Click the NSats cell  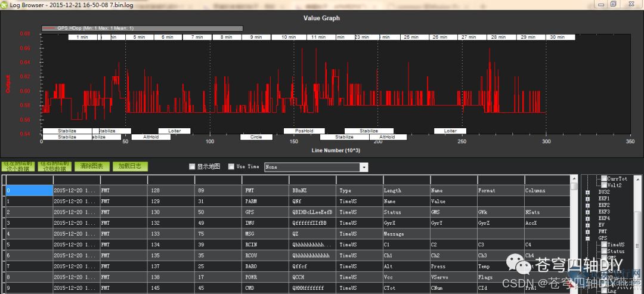pyautogui.click(x=547, y=212)
